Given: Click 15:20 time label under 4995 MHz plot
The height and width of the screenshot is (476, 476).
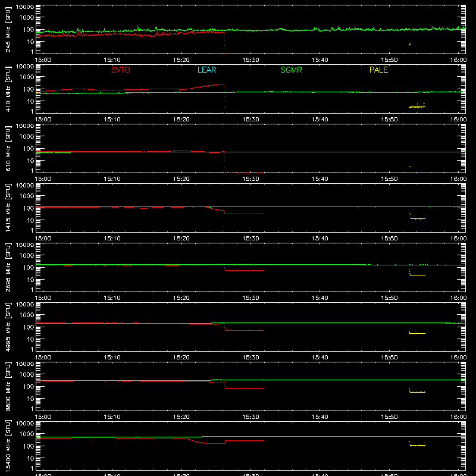Looking at the screenshot, I should pyautogui.click(x=181, y=358).
